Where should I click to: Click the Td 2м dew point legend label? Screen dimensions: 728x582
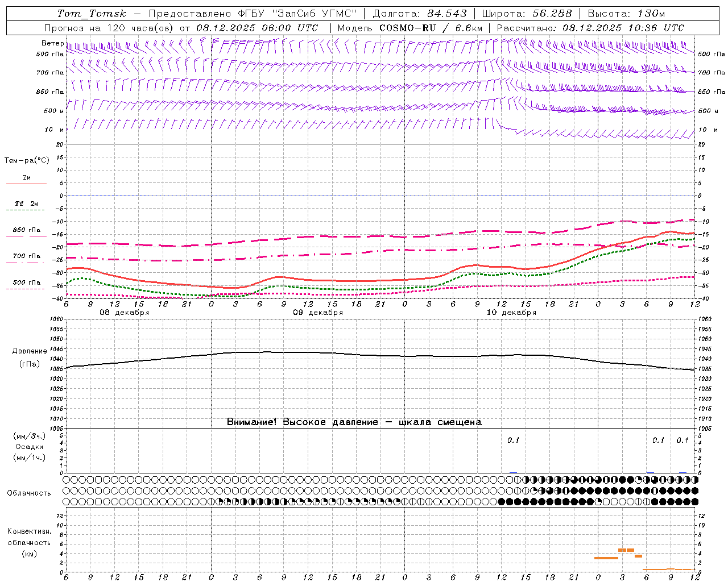pos(27,203)
